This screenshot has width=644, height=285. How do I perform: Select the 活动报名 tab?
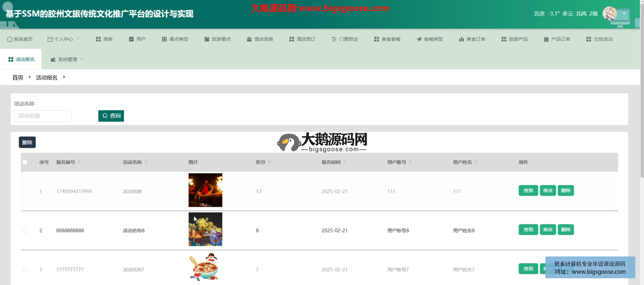click(21, 59)
